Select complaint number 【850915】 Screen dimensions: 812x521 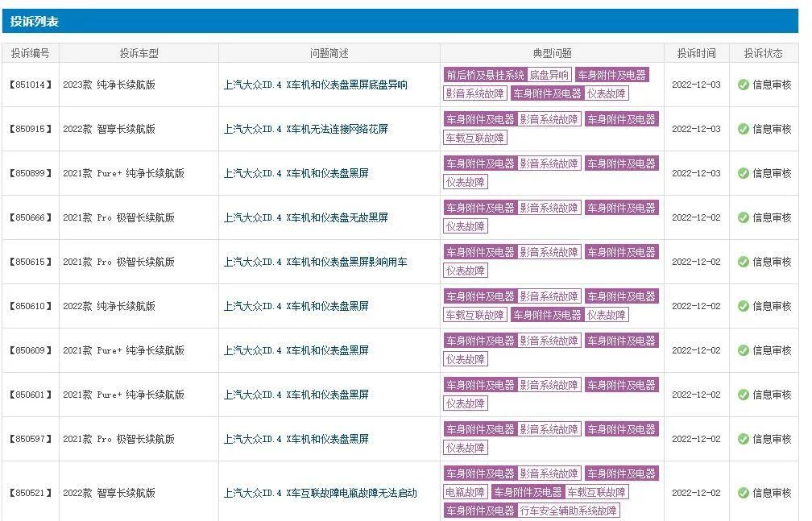(x=31, y=129)
